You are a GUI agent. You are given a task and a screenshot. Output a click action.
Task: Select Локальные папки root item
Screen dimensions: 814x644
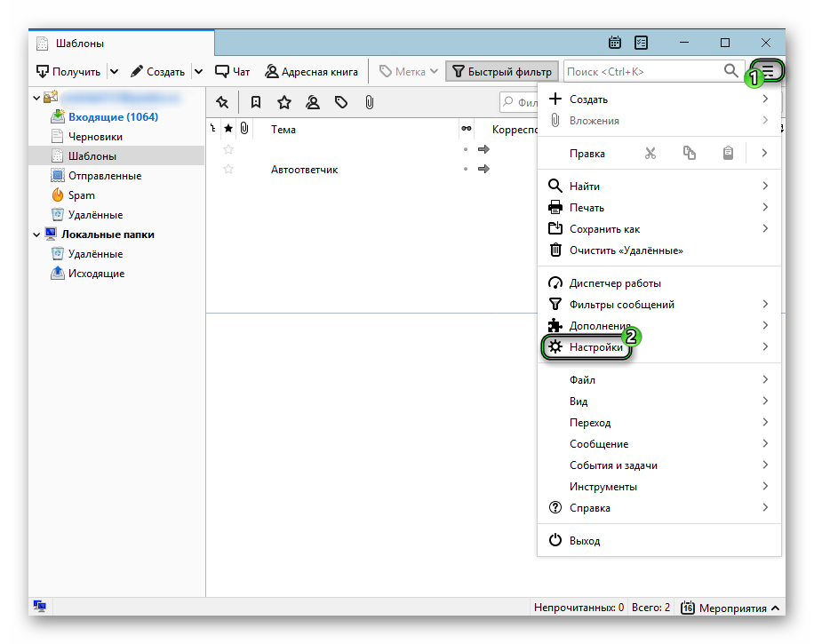click(108, 235)
